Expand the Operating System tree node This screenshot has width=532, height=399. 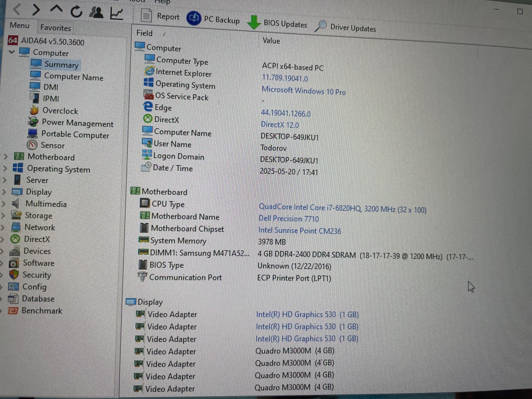pyautogui.click(x=5, y=168)
